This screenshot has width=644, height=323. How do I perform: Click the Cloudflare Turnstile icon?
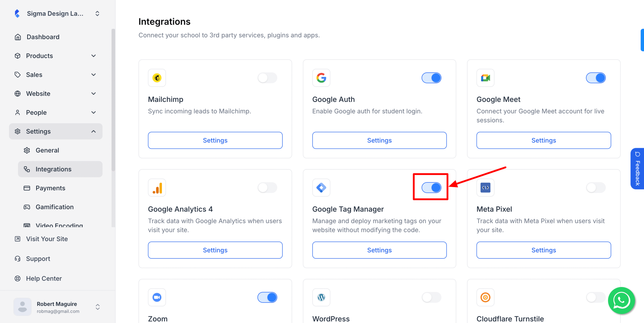click(485, 297)
